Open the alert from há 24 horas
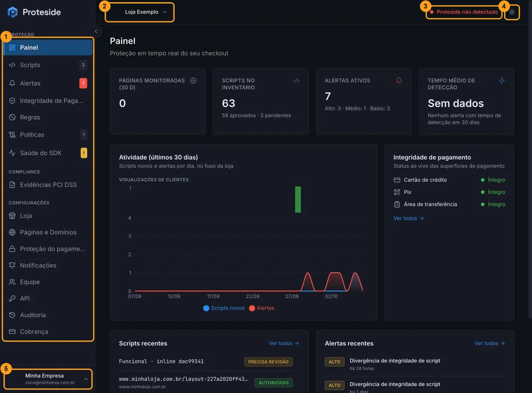Screen dimensions: 532x393 (x=415, y=364)
